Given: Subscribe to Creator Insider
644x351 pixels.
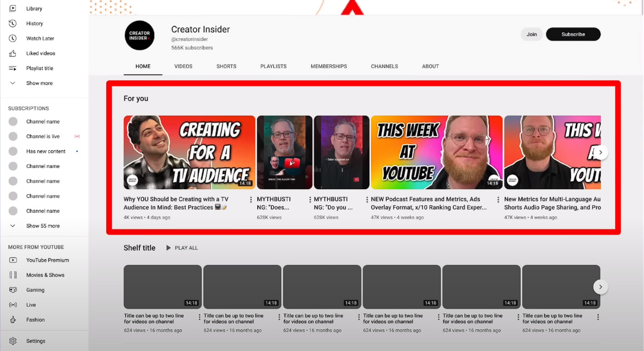Looking at the screenshot, I should click(x=573, y=34).
